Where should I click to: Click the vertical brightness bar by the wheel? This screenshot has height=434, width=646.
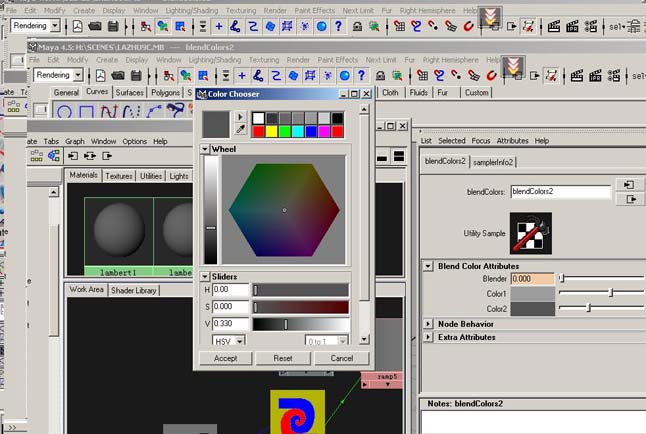point(211,210)
